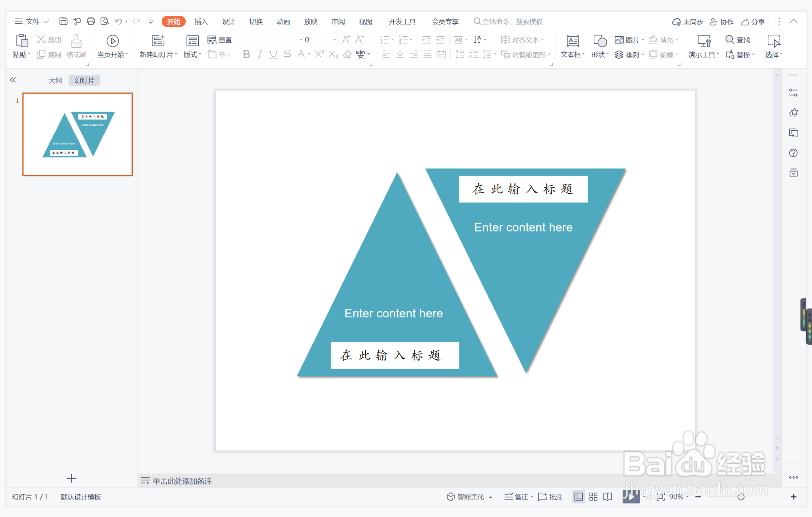
Task: Increase indent level icon
Action: click(x=440, y=40)
